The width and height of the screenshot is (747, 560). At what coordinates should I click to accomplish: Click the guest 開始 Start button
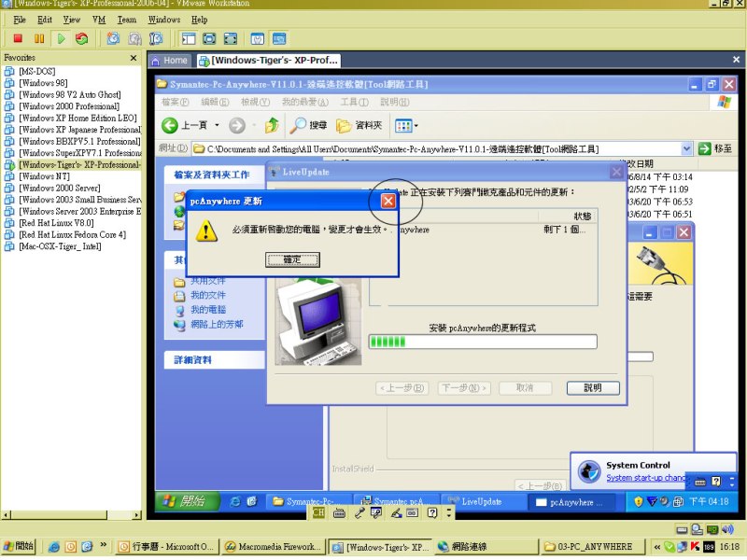click(x=188, y=501)
